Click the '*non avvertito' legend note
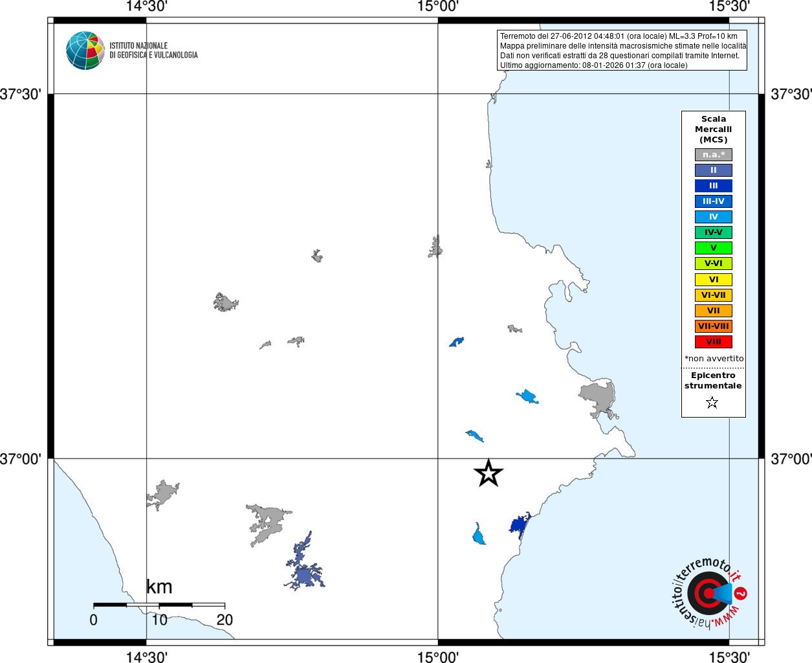812x663 pixels. [x=714, y=359]
